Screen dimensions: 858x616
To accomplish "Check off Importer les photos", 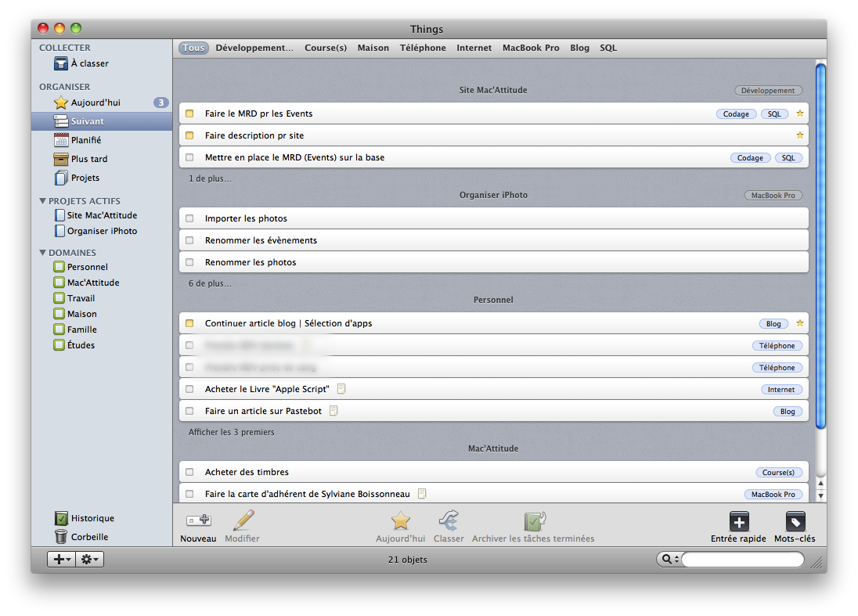I will tap(189, 218).
